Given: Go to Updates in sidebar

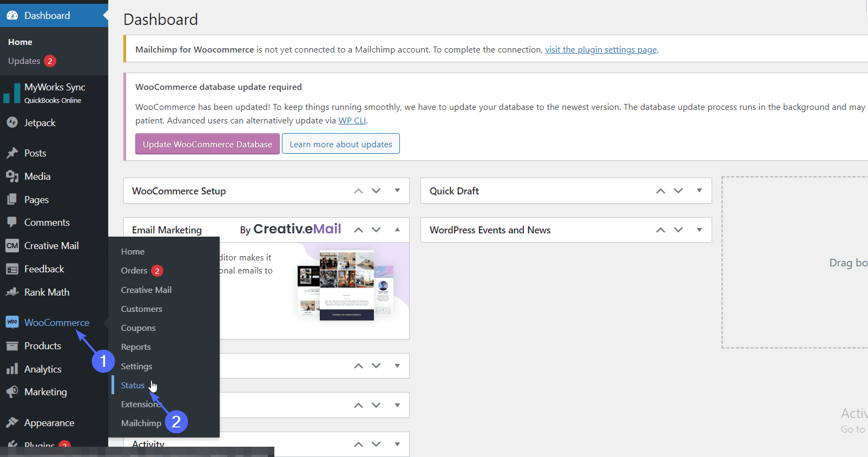Looking at the screenshot, I should (24, 61).
